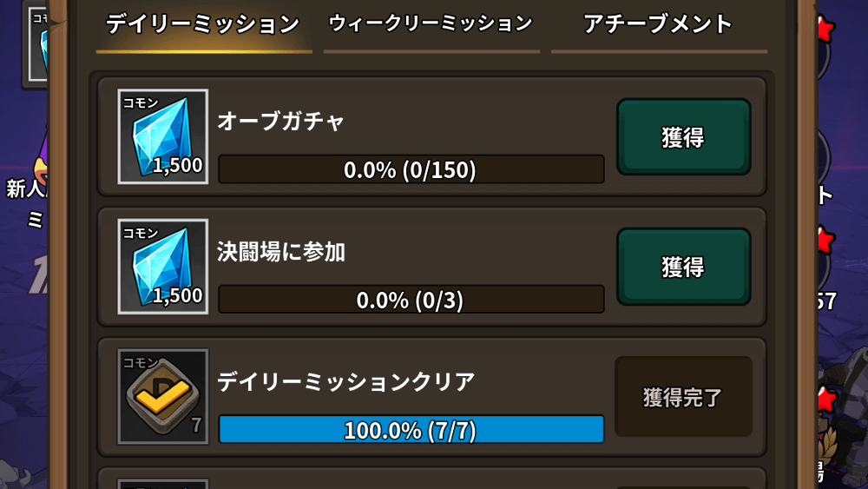
Task: Tap the partially hidden item icon at top-left
Action: 39,42
